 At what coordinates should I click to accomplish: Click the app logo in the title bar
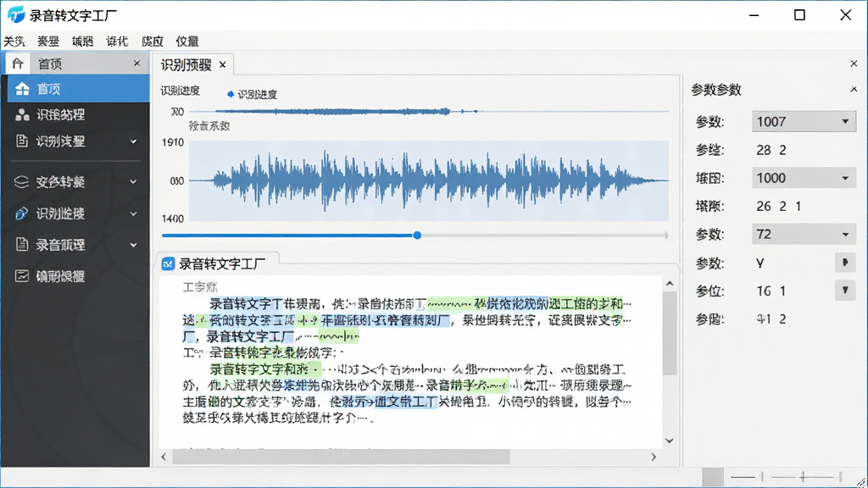[x=16, y=15]
